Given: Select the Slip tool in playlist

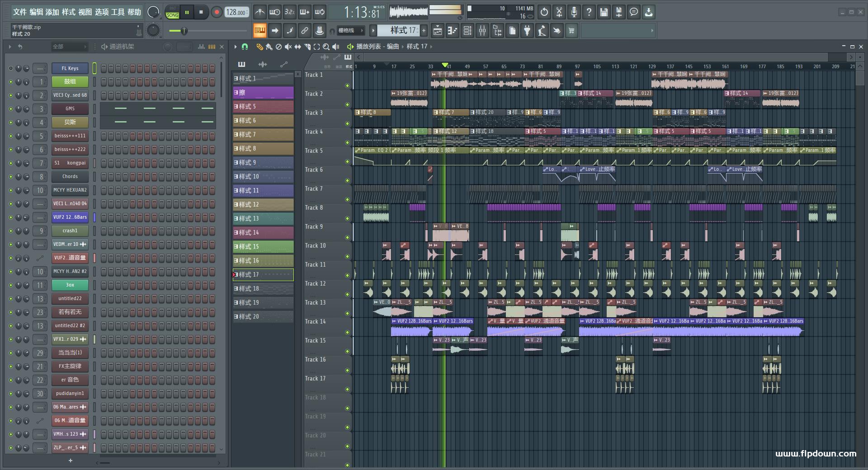Looking at the screenshot, I should (x=297, y=47).
